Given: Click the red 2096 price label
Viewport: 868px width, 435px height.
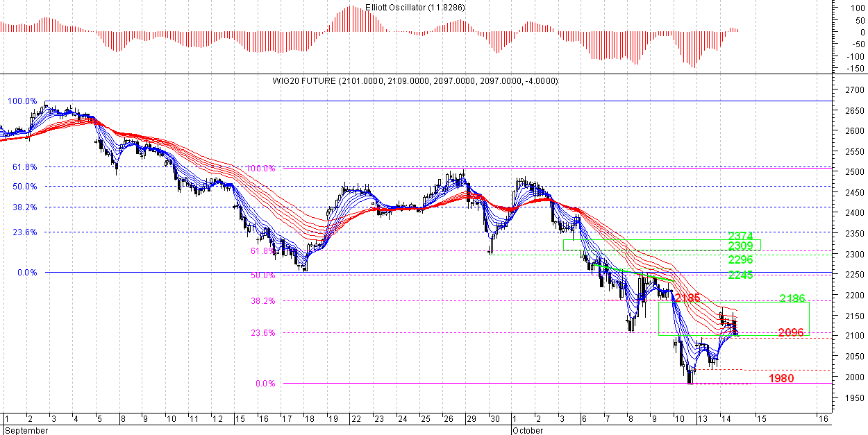Looking at the screenshot, I should tap(790, 332).
